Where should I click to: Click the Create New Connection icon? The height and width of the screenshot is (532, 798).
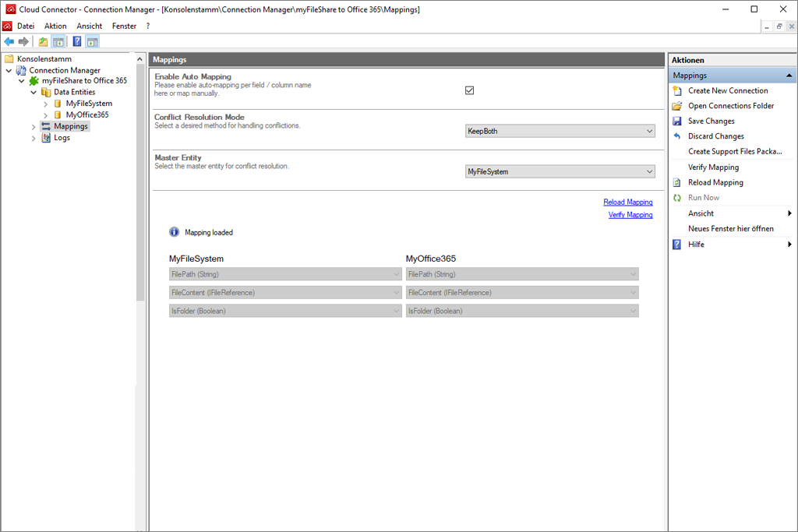tap(677, 90)
